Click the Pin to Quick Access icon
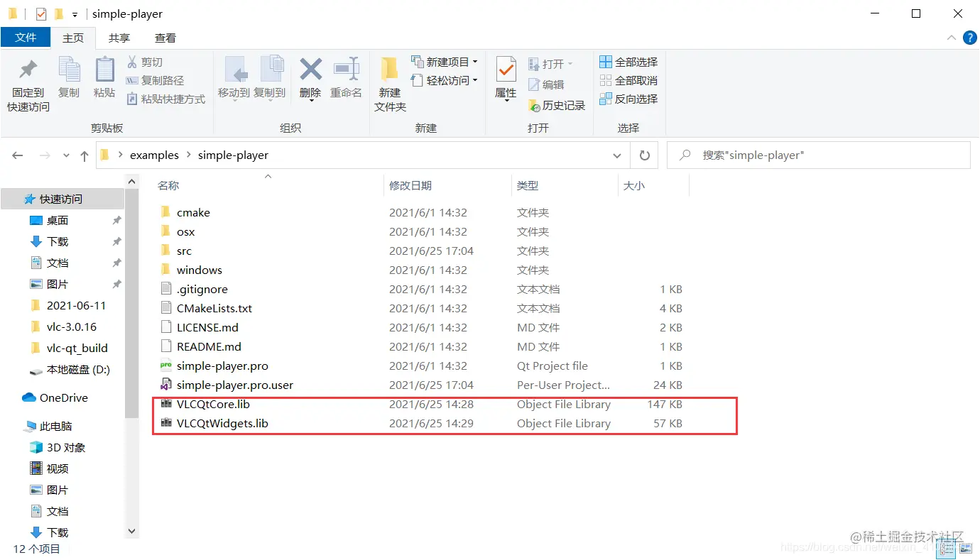The width and height of the screenshot is (980, 560). (28, 70)
